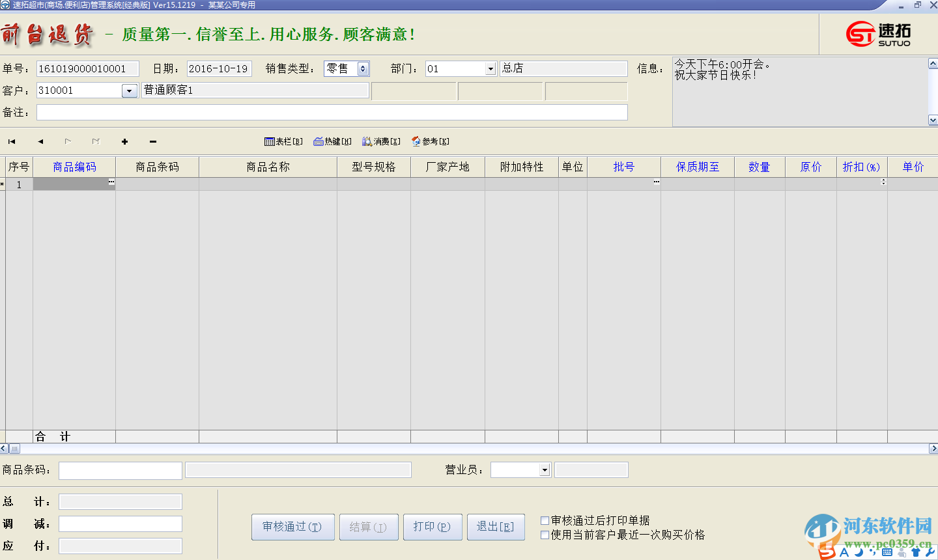
Task: Expand 营业员 dropdown list
Action: (x=545, y=470)
